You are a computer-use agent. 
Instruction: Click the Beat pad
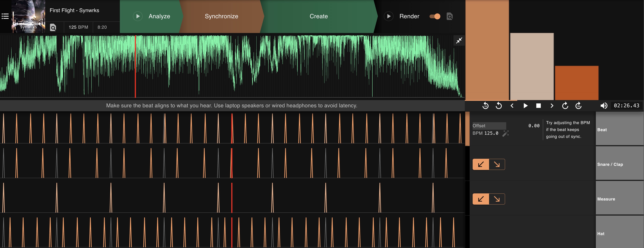620,129
